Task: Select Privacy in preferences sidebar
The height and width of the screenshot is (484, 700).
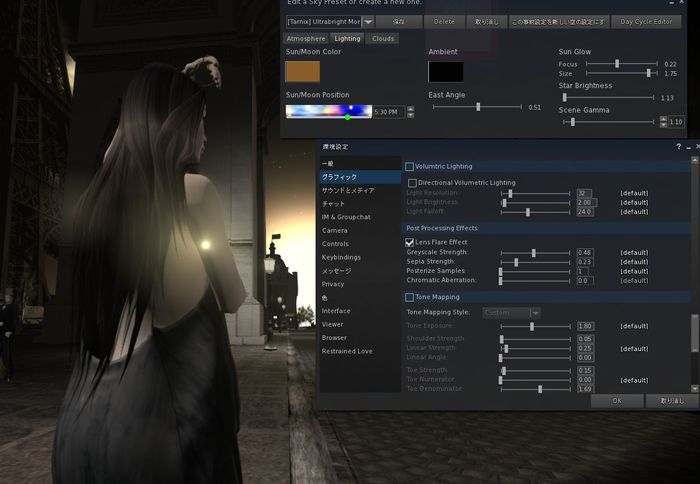Action: tap(360, 284)
